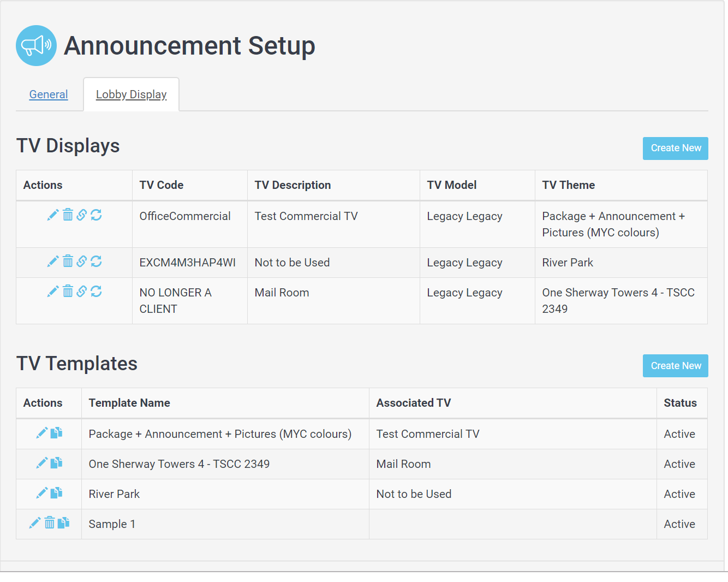Delete the Sample 1 template
The image size is (728, 582).
tap(49, 523)
